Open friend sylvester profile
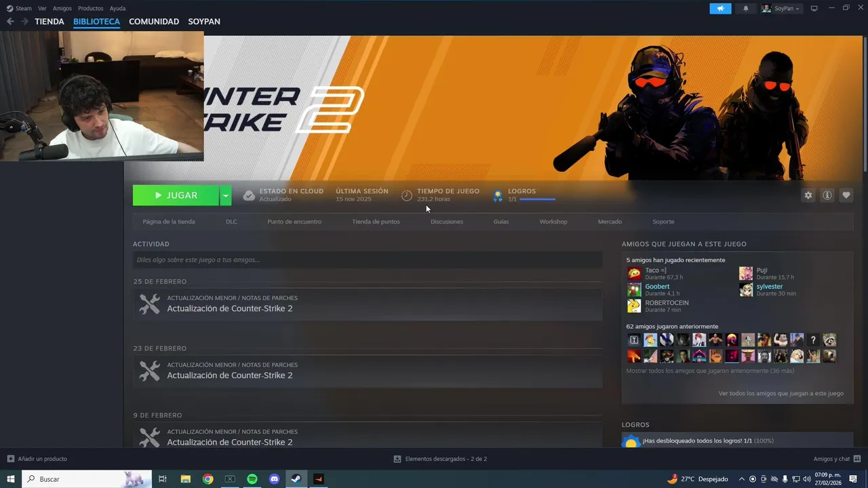This screenshot has height=488, width=868. tap(770, 287)
